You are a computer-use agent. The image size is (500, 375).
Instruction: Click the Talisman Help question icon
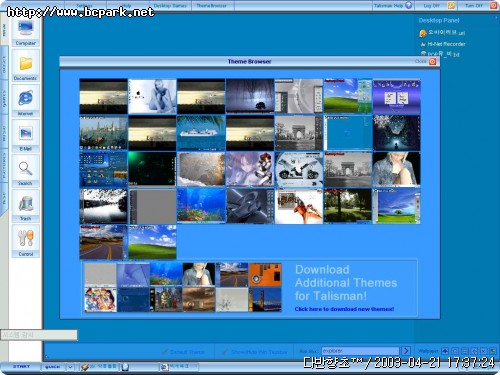click(x=409, y=5)
